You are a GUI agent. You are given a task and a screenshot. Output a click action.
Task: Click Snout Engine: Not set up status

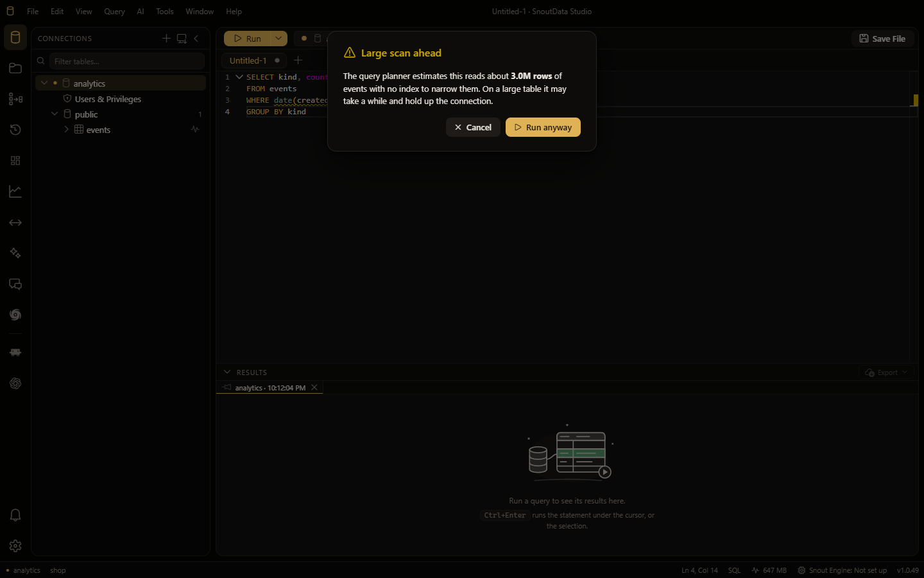point(842,570)
